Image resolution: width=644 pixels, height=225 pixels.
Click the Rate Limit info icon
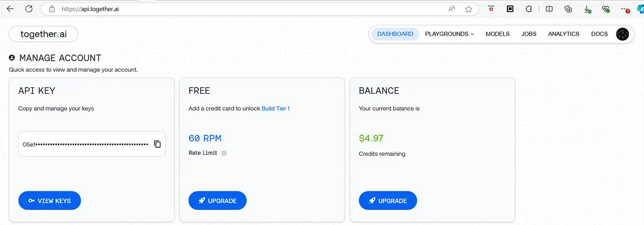click(224, 153)
